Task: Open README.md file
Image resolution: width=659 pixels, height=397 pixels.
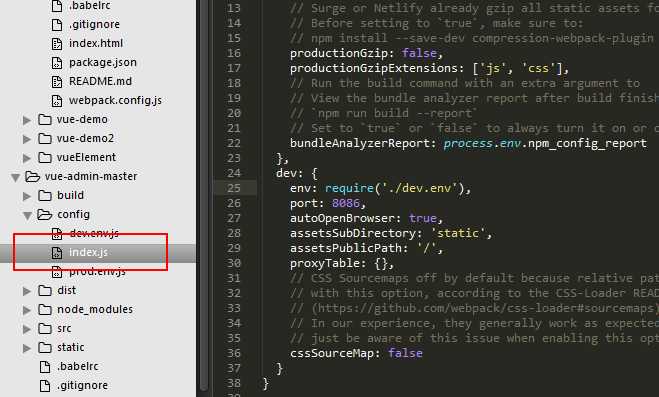Action: [100, 81]
